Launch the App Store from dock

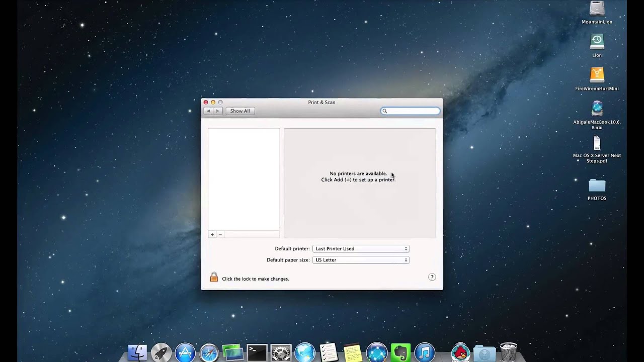pyautogui.click(x=185, y=352)
